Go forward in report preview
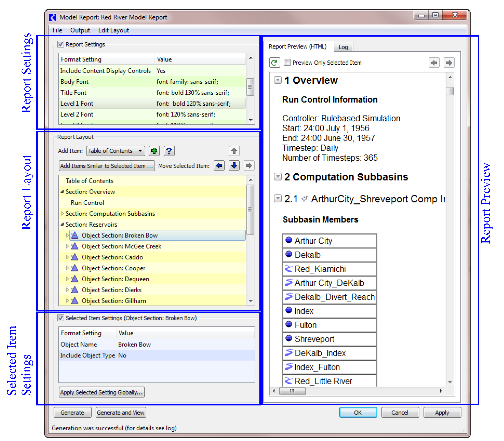Image resolution: width=504 pixels, height=441 pixels. coord(449,63)
